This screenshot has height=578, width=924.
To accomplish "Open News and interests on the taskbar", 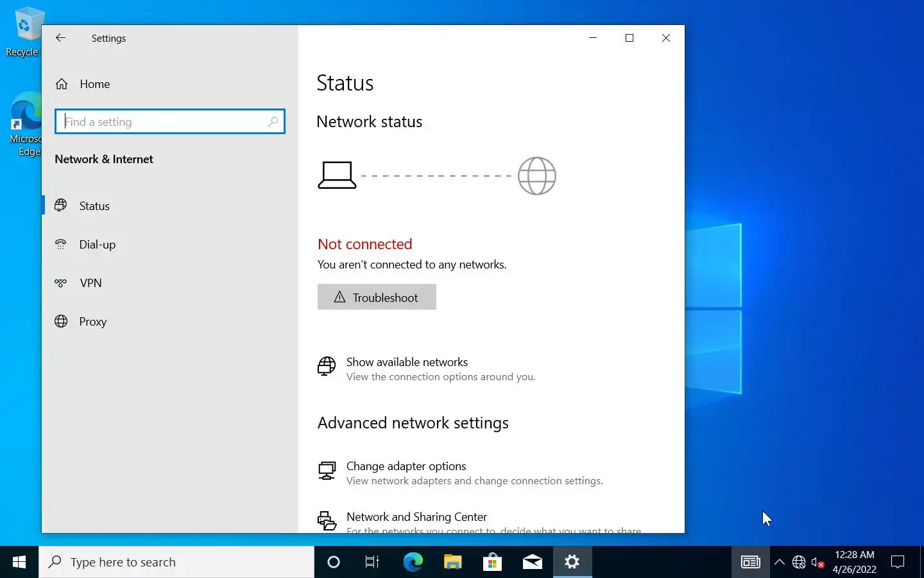I will point(751,562).
